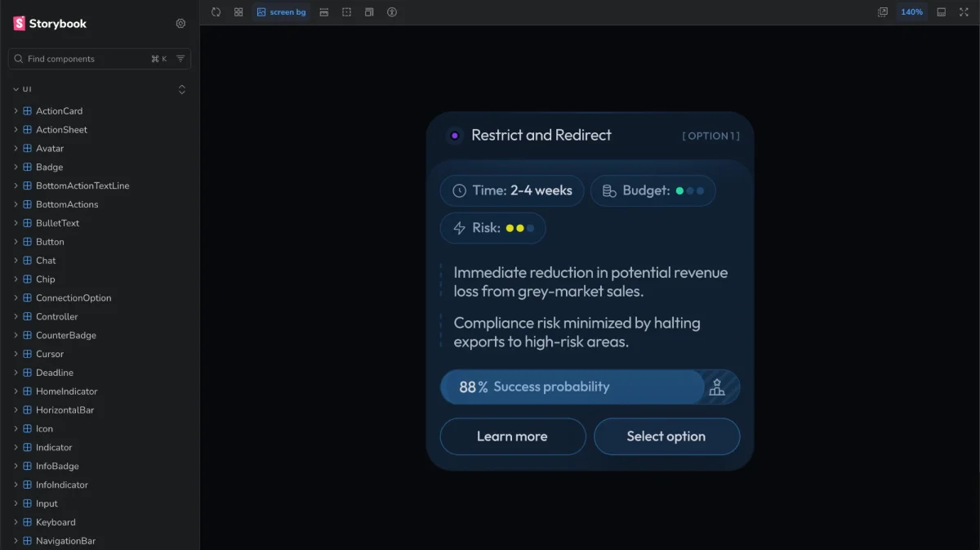The height and width of the screenshot is (550, 980).
Task: Click the Restrict and Redirect title
Action: tap(541, 136)
